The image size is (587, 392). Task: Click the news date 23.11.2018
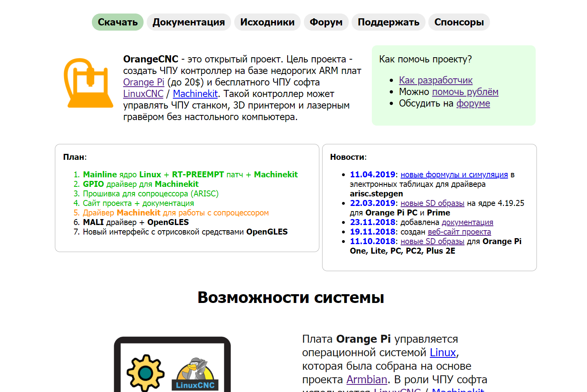[373, 222]
